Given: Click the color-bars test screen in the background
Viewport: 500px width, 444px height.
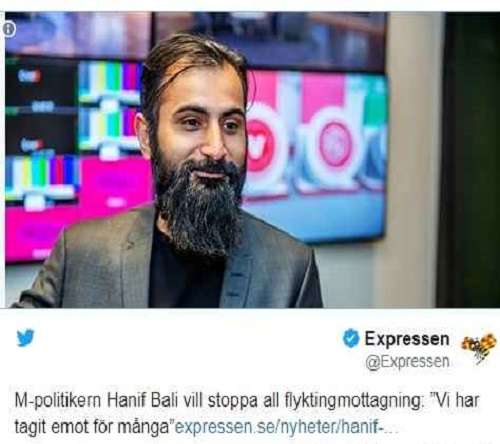Looking at the screenshot, I should click(x=110, y=100).
